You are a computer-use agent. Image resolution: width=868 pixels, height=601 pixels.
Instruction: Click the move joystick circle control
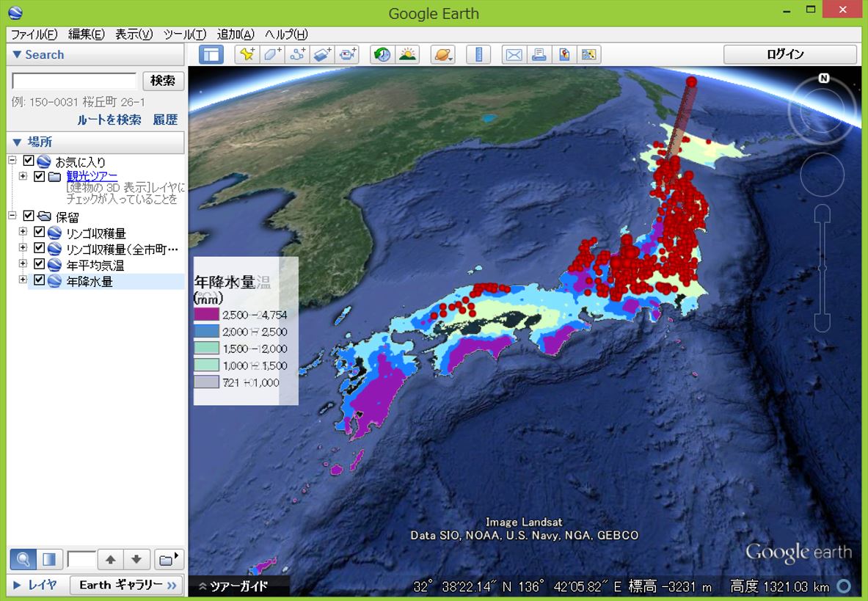pyautogui.click(x=823, y=175)
